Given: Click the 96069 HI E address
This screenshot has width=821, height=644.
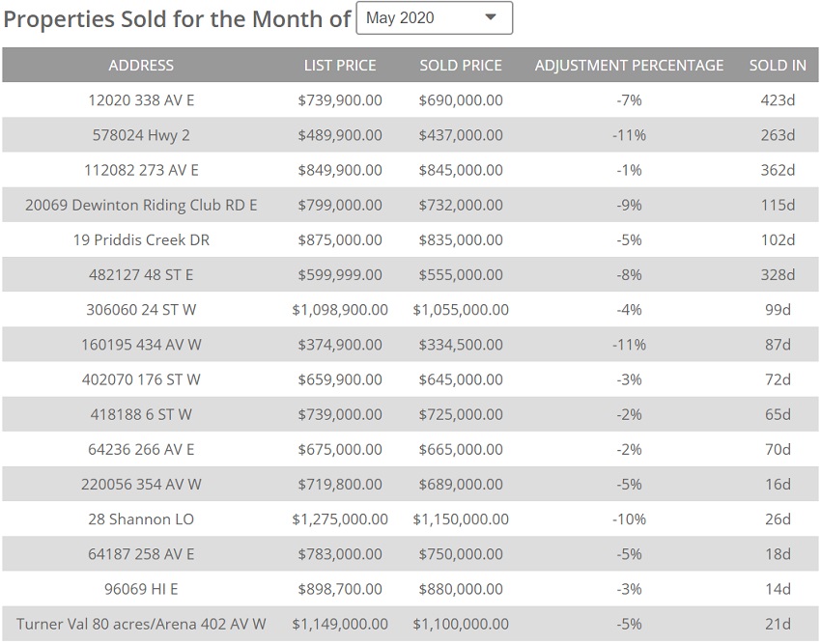Looking at the screenshot, I should tap(141, 589).
